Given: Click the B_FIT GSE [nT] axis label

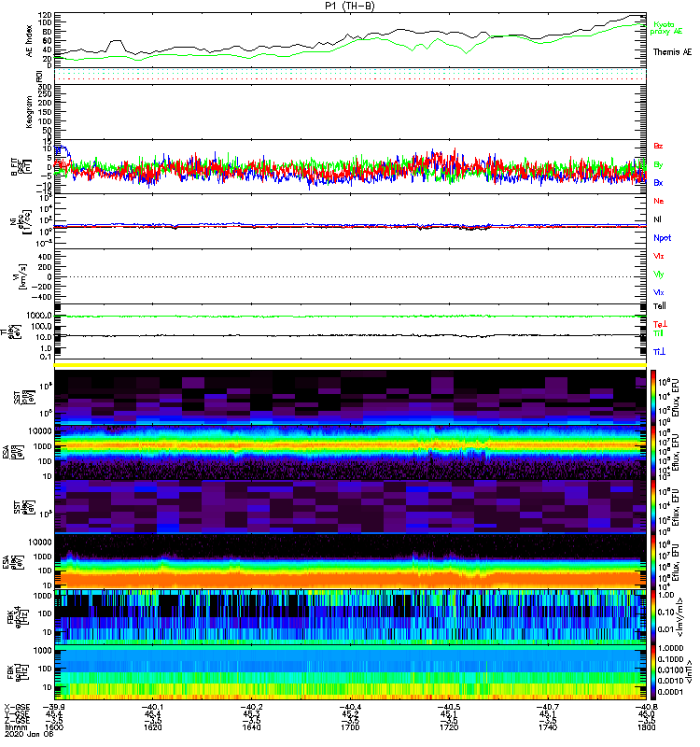Looking at the screenshot, I should click(20, 167).
